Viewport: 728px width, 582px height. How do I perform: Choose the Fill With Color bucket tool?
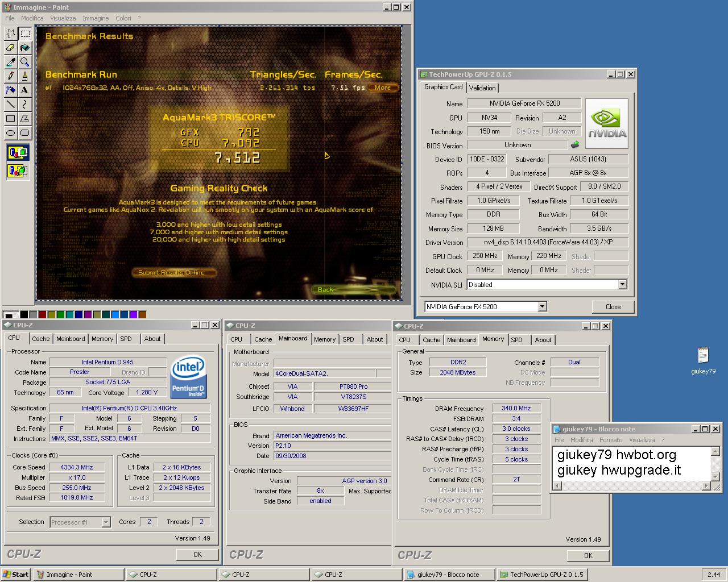click(24, 48)
